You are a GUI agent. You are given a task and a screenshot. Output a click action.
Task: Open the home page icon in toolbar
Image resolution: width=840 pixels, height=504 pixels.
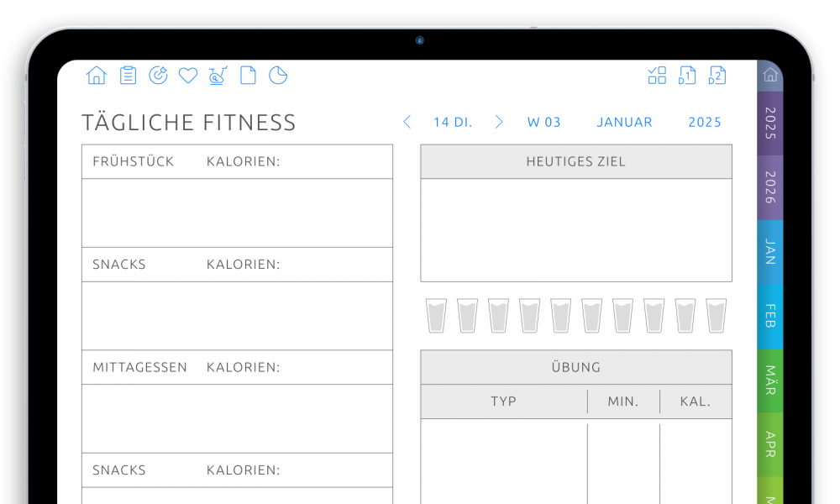coord(97,76)
